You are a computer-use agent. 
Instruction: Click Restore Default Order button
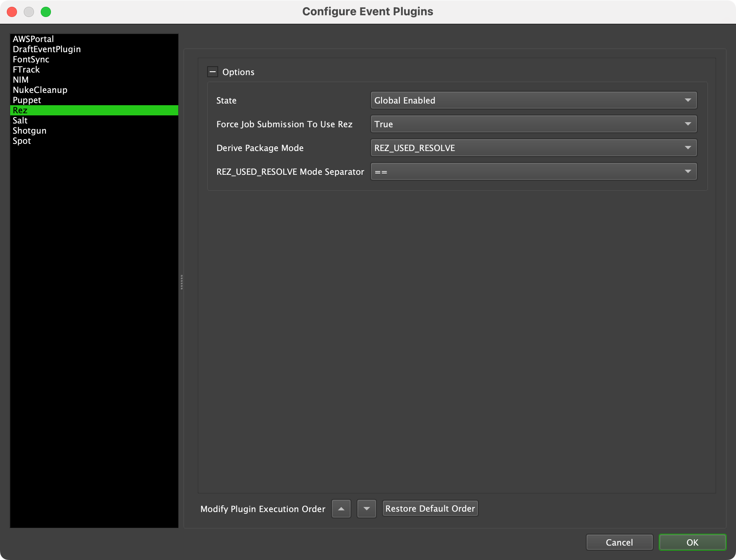pyautogui.click(x=430, y=509)
